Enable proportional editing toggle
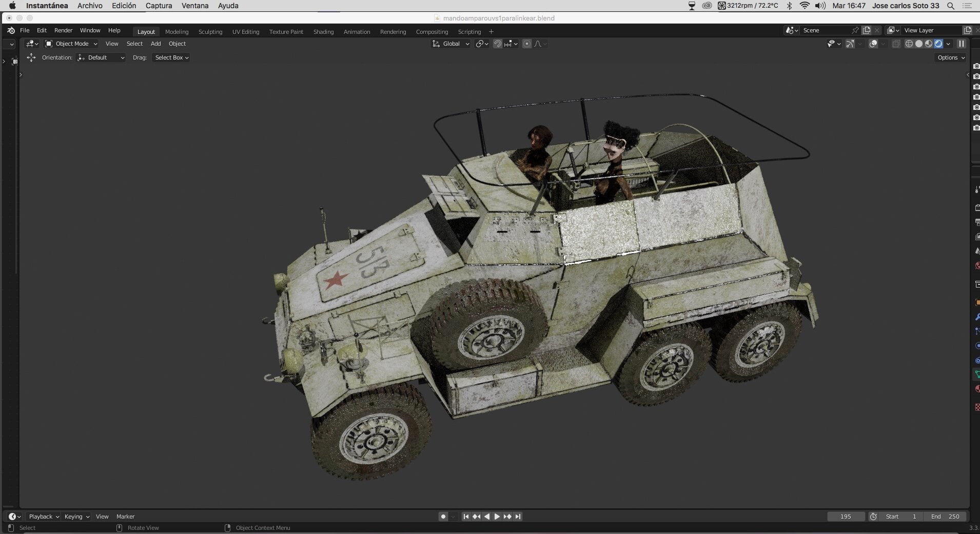This screenshot has width=980, height=534. click(x=527, y=44)
